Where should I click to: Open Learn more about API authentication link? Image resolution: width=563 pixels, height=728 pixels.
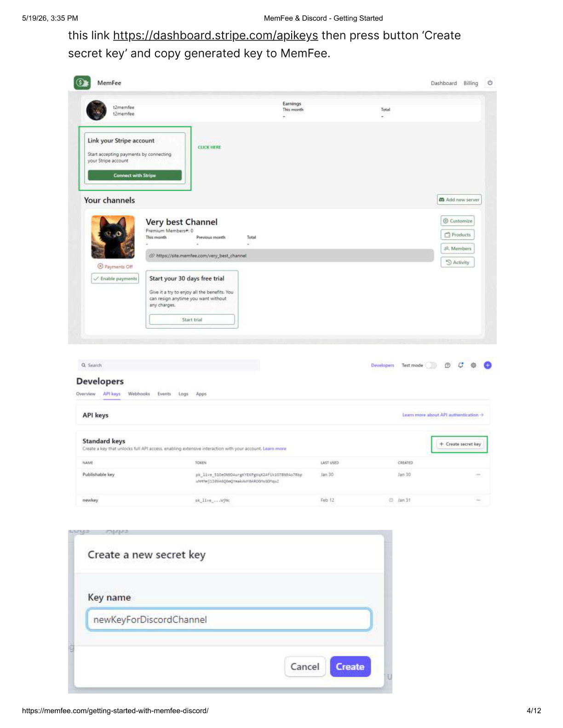[442, 415]
